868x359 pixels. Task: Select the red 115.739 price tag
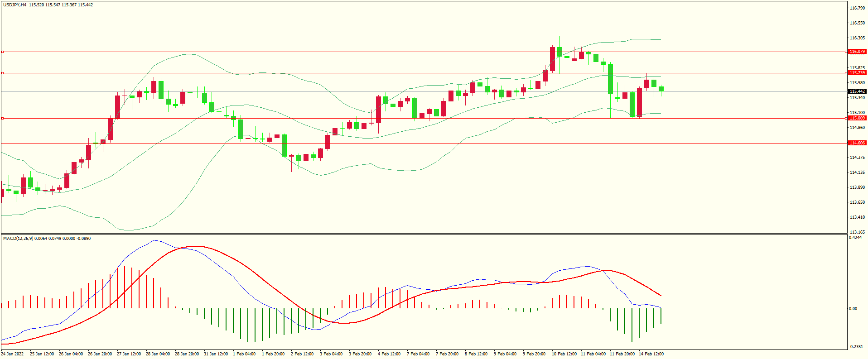point(857,73)
